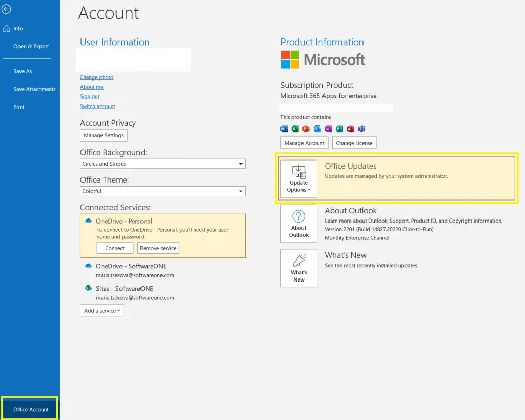The height and width of the screenshot is (420, 525).
Task: Click 'Updates are managed by your system administrator'
Action: click(386, 176)
